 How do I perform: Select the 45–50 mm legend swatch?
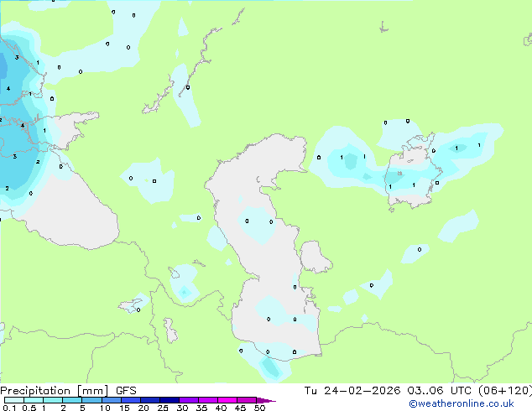click(247, 400)
